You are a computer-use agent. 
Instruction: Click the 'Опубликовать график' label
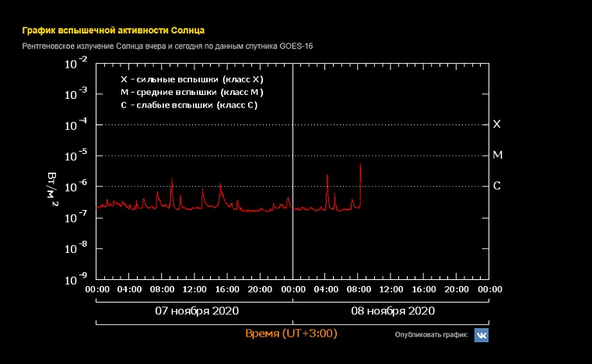coord(431,334)
